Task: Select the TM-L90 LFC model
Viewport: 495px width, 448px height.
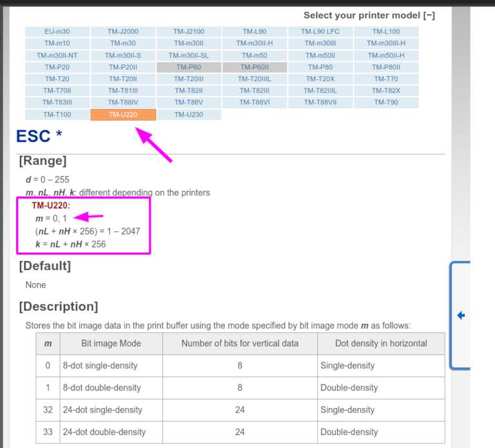Action: click(320, 31)
